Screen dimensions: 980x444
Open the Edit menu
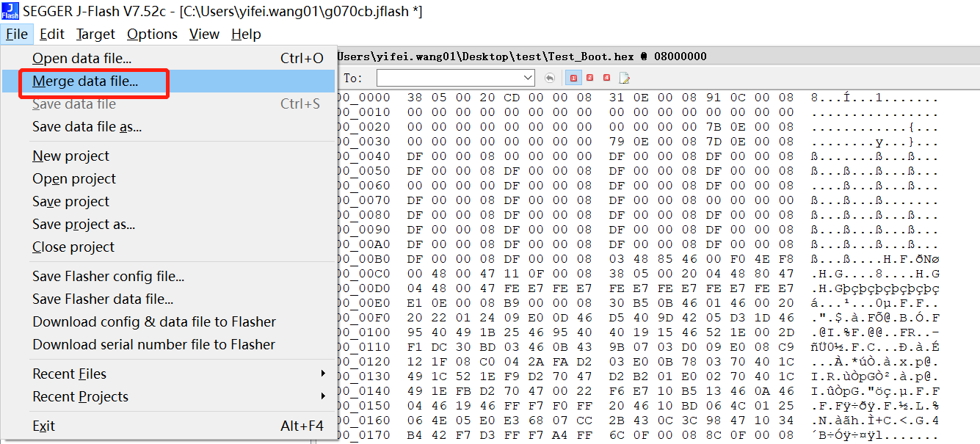pyautogui.click(x=51, y=34)
